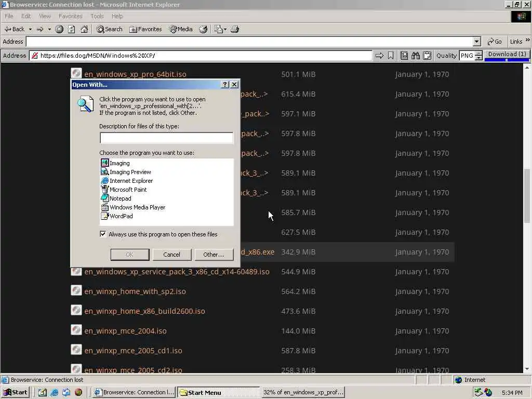Open en_winxp_mce_2004.iso link
This screenshot has width=532, height=399.
point(125,331)
